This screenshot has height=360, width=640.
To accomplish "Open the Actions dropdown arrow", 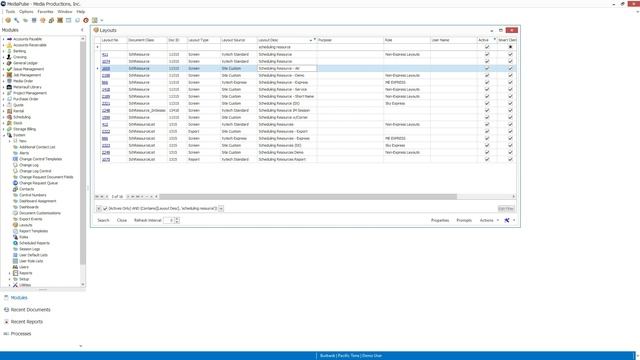I will click(x=498, y=220).
